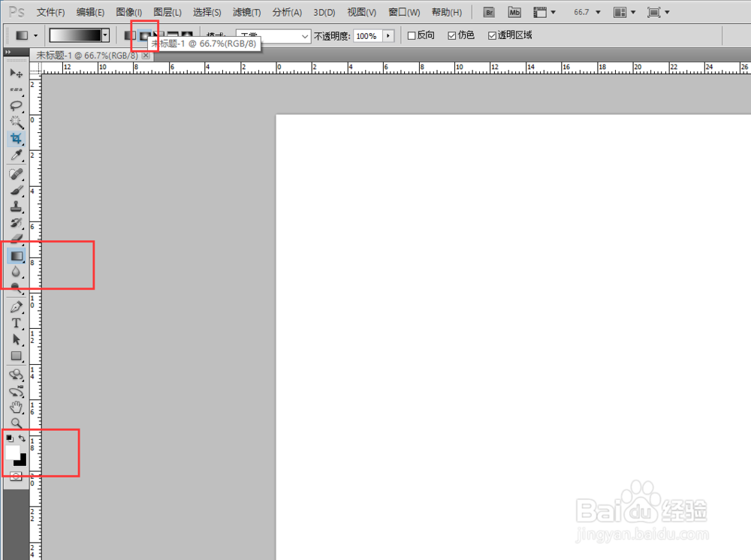The height and width of the screenshot is (560, 751).
Task: Enable the 反向 reverse gradient option
Action: 411,35
